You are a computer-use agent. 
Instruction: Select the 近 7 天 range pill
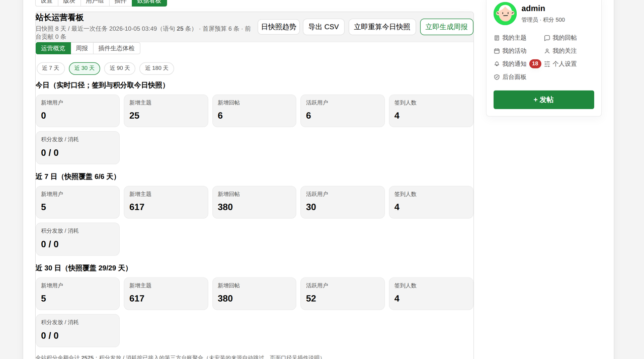tap(51, 68)
